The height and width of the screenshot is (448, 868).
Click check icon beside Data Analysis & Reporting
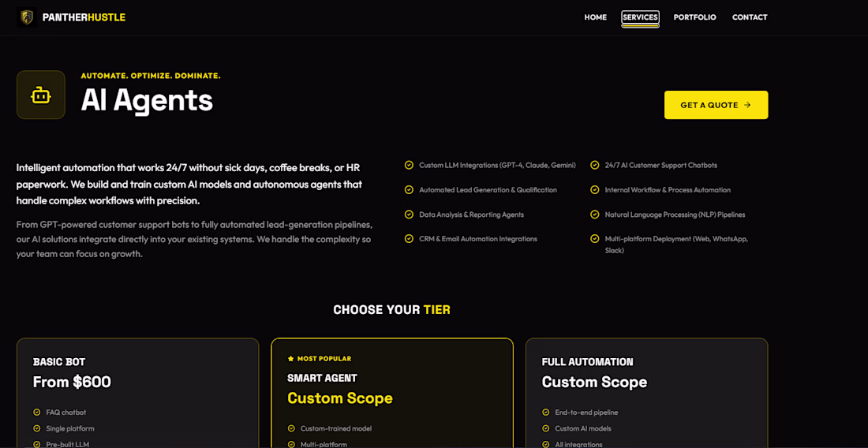[x=409, y=214]
